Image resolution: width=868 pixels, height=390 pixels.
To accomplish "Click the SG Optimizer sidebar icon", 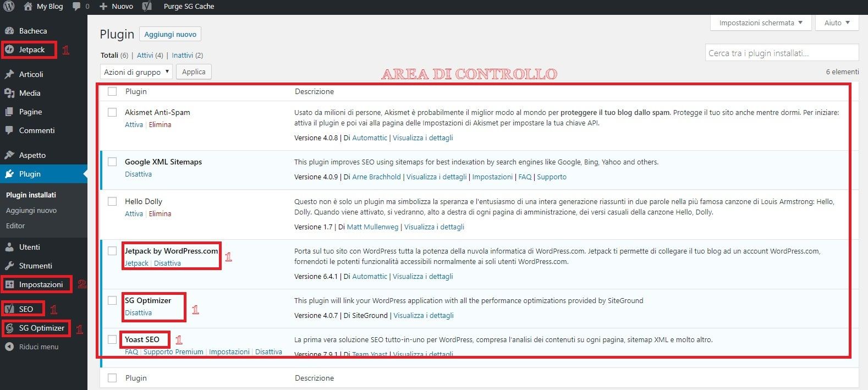I will coord(9,328).
